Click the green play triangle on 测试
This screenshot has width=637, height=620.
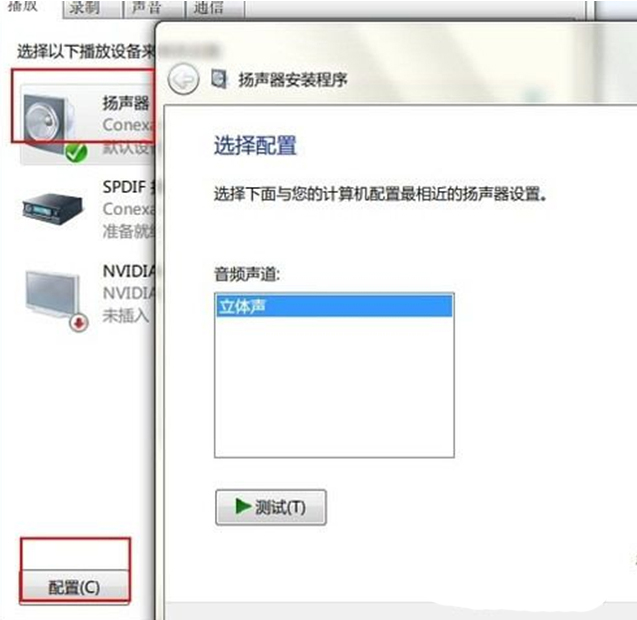pos(243,506)
